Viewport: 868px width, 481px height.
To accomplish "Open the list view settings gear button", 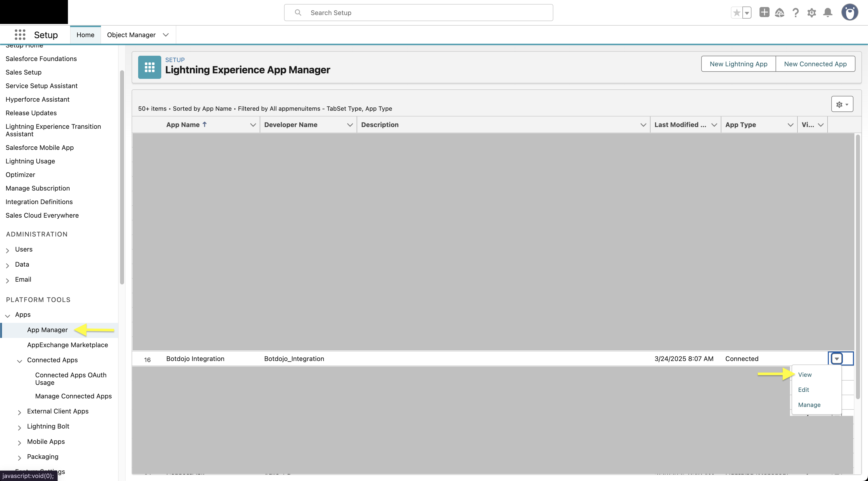I will (842, 104).
